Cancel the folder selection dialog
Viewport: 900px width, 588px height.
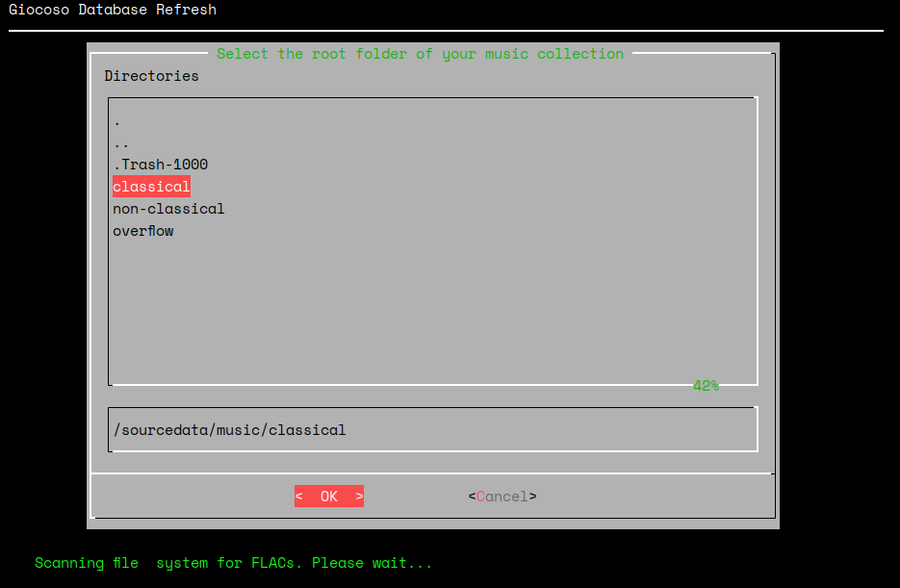click(x=502, y=496)
